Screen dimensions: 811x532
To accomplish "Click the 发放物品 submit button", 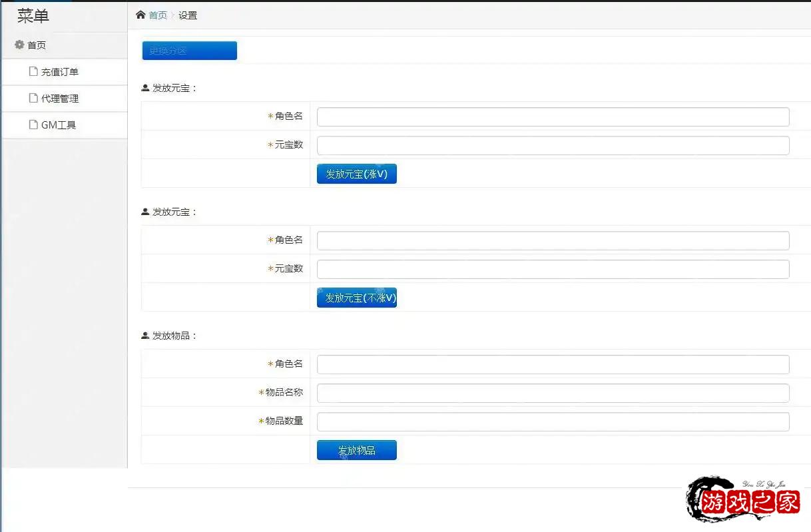I will click(356, 449).
